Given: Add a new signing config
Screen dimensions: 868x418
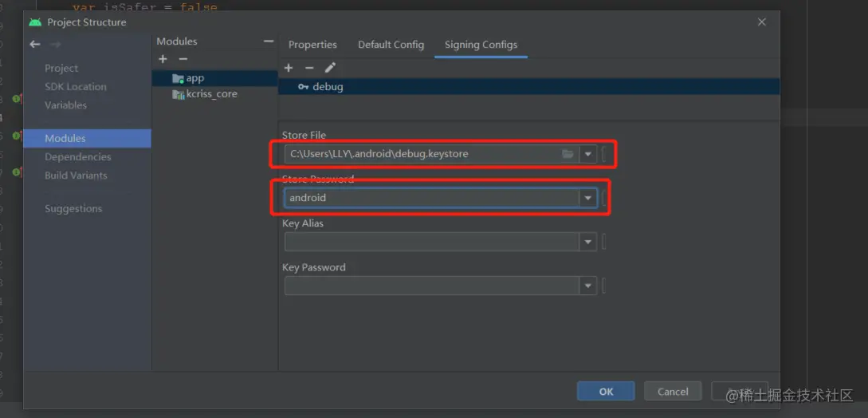Looking at the screenshot, I should 289,68.
